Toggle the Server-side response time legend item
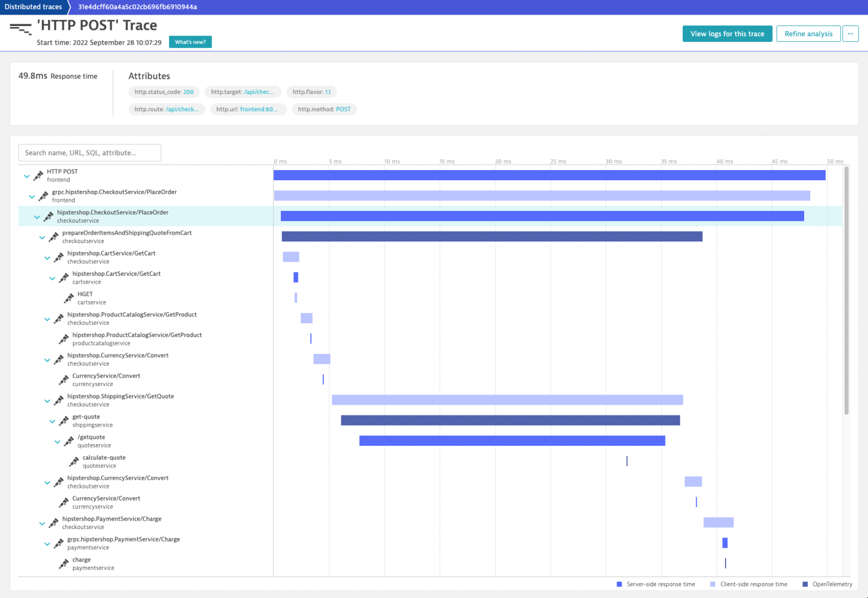The width and height of the screenshot is (868, 598). (x=656, y=584)
